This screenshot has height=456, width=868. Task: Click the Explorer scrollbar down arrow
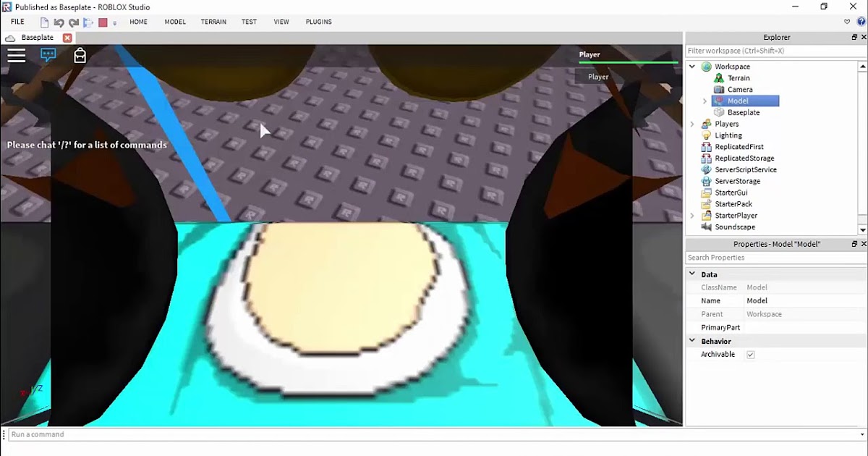tap(862, 229)
